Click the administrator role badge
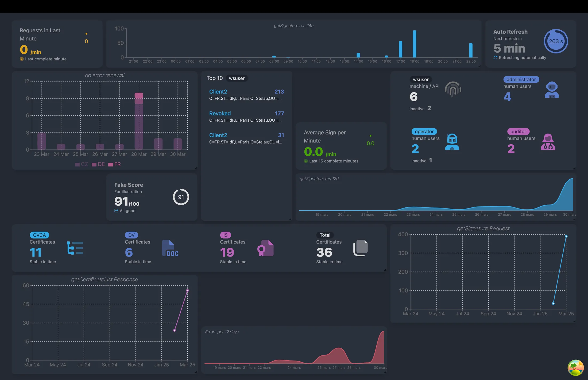588x380 pixels. (x=521, y=79)
